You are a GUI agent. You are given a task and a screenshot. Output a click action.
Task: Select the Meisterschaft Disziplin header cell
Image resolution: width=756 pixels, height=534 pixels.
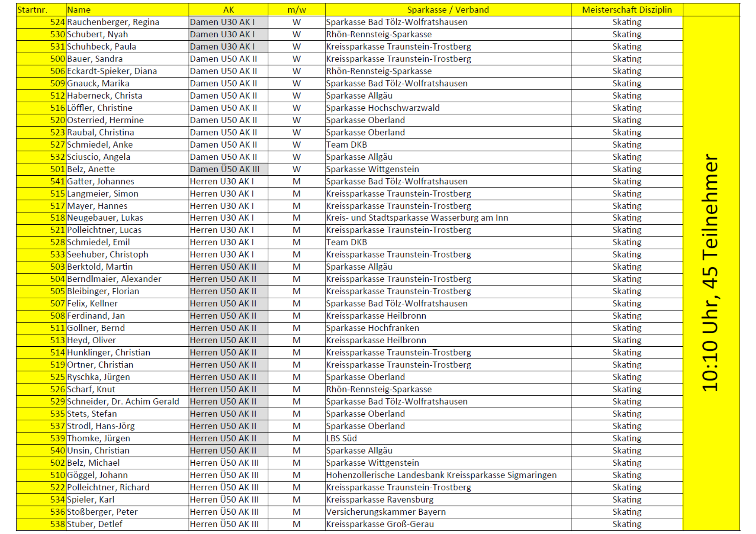[x=627, y=10]
